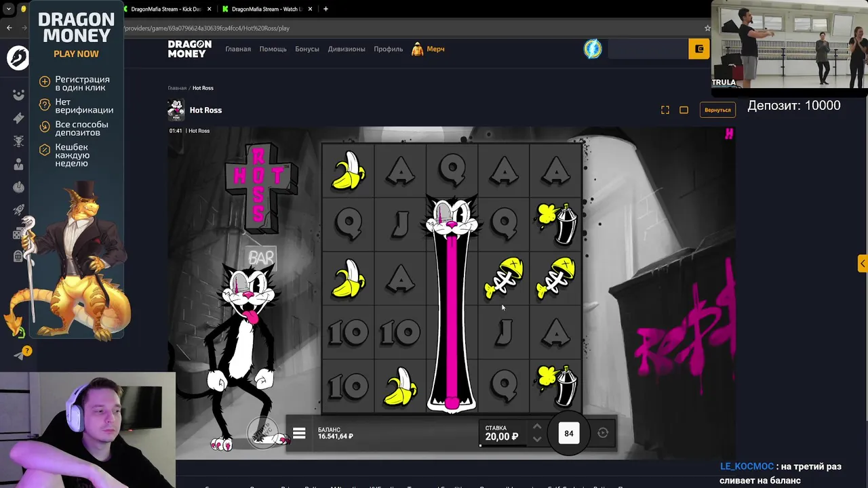Open the Профиль menu item
Screen dimensions: 868x488
pos(388,49)
